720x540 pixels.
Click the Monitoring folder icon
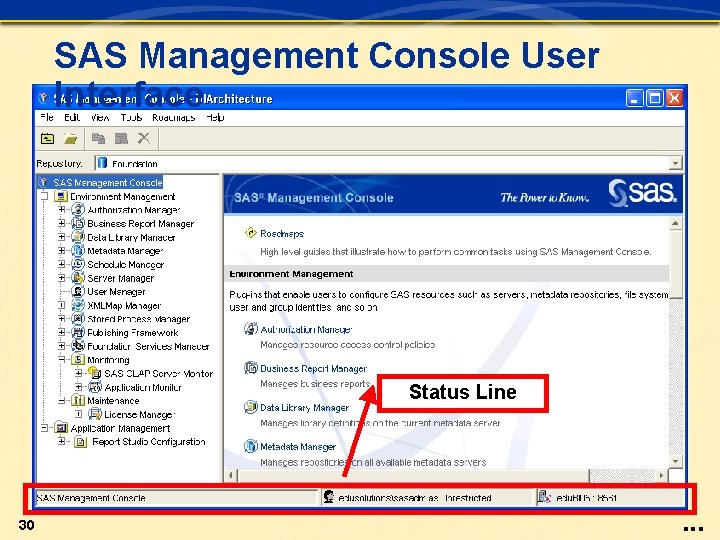pos(79,360)
